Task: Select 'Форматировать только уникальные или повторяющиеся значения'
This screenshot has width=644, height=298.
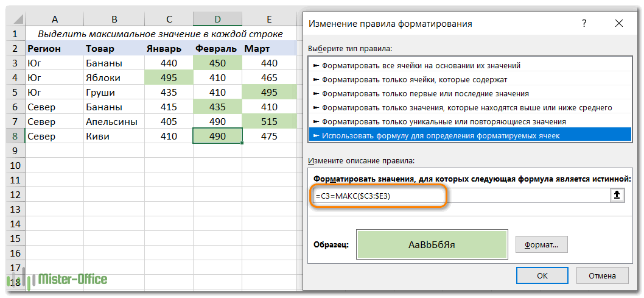Action: (x=444, y=121)
